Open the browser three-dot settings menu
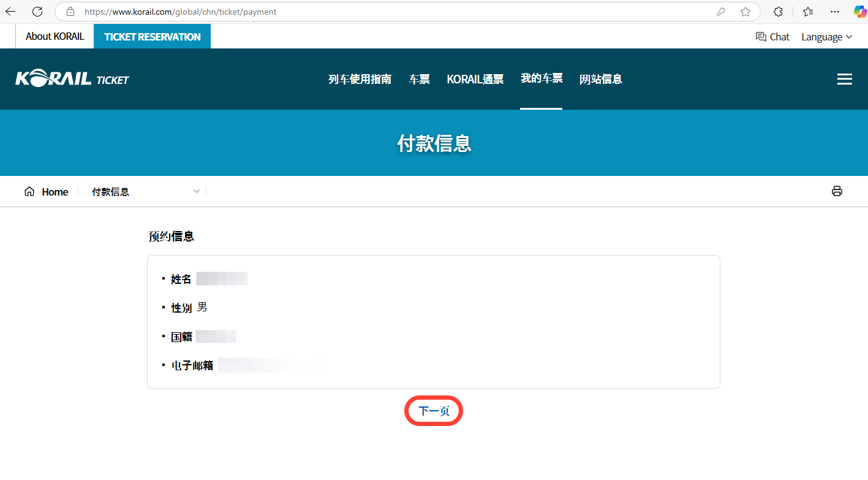Viewport: 868px width, 480px height. [834, 12]
